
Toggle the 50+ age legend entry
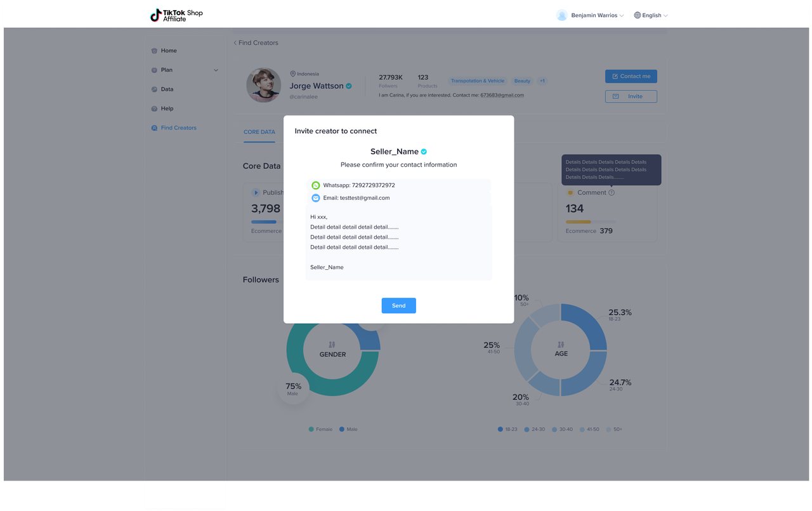pyautogui.click(x=614, y=429)
